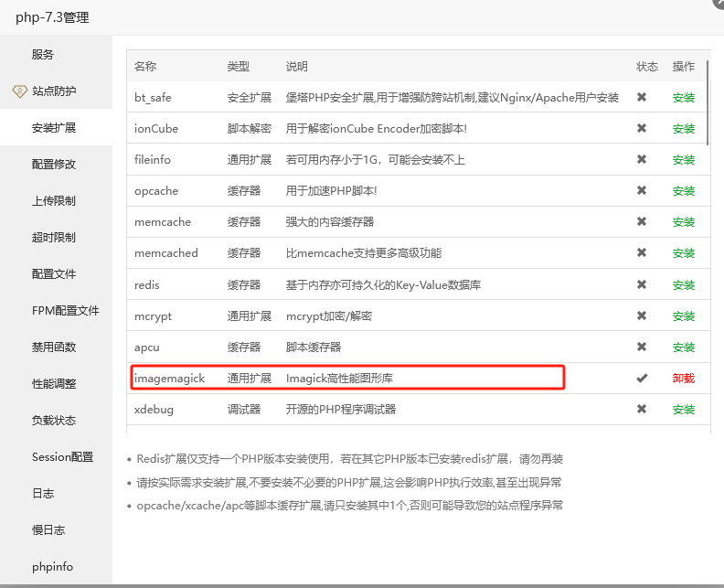Install the bt_safe extension
Image resolution: width=724 pixels, height=588 pixels.
(684, 98)
